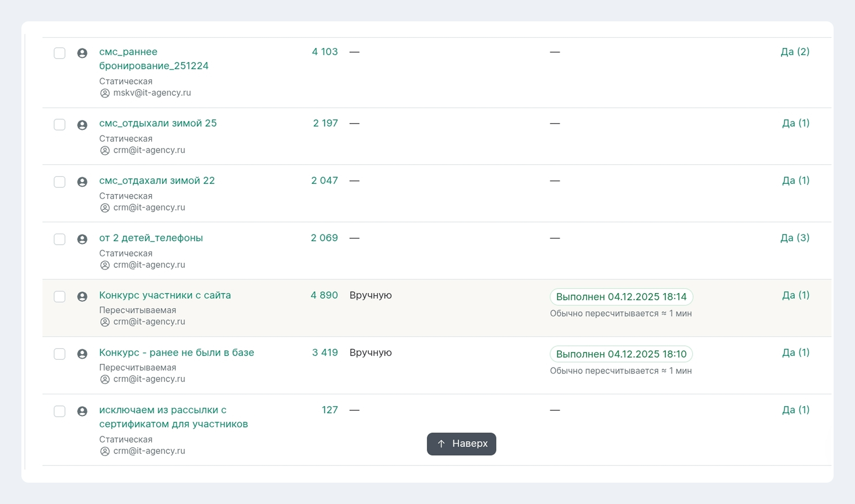Tick checkbox for смс_раннее бронирование_251224 row
The height and width of the screenshot is (504, 855).
pos(59,53)
